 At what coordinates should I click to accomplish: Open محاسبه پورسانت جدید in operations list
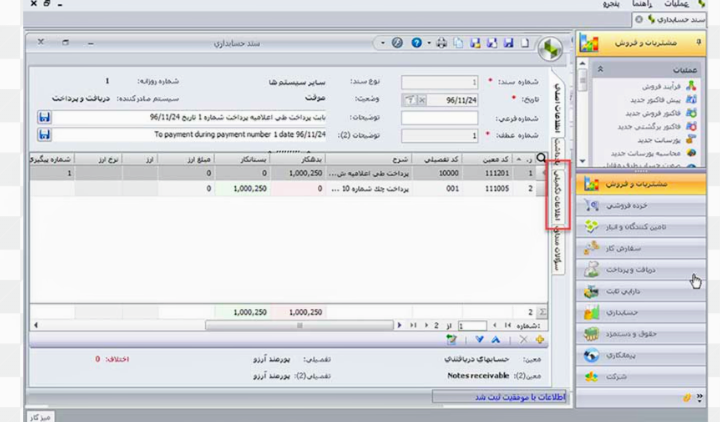[x=645, y=153]
